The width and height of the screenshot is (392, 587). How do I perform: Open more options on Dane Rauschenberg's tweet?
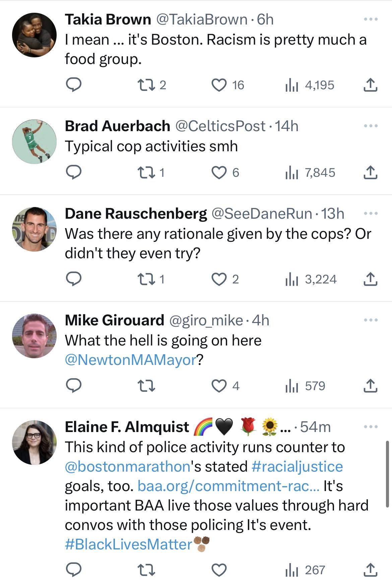(371, 213)
